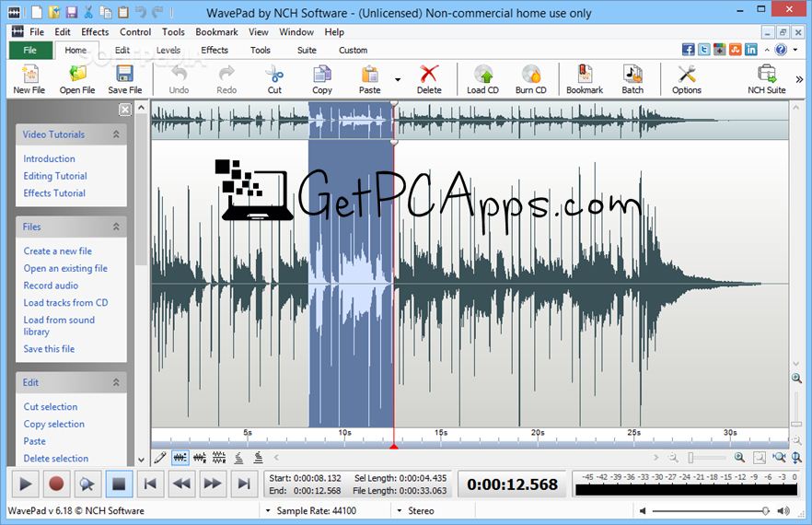Open the Stereo channel dropdown
Viewport: 812px width, 525px height.
pyautogui.click(x=400, y=511)
